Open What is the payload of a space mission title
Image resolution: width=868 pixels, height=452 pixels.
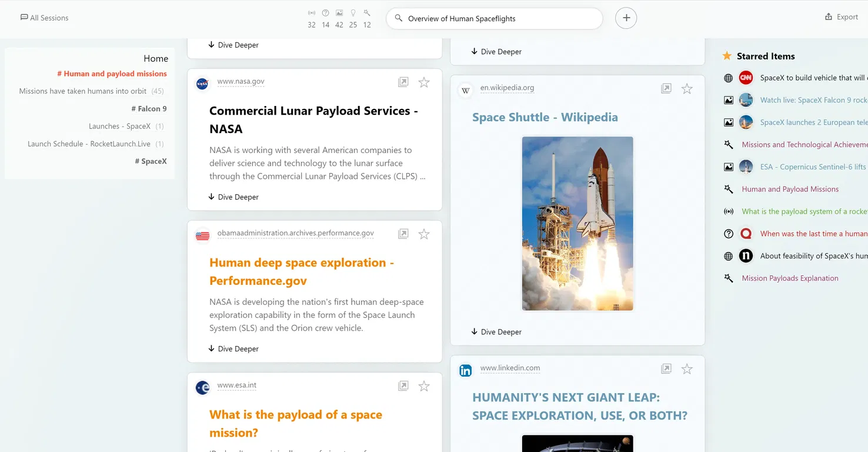coord(296,424)
